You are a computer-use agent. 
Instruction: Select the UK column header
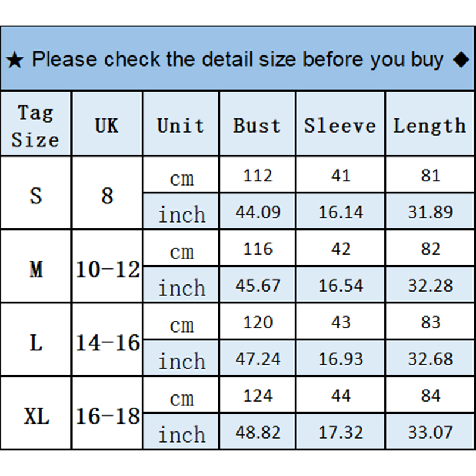click(107, 126)
